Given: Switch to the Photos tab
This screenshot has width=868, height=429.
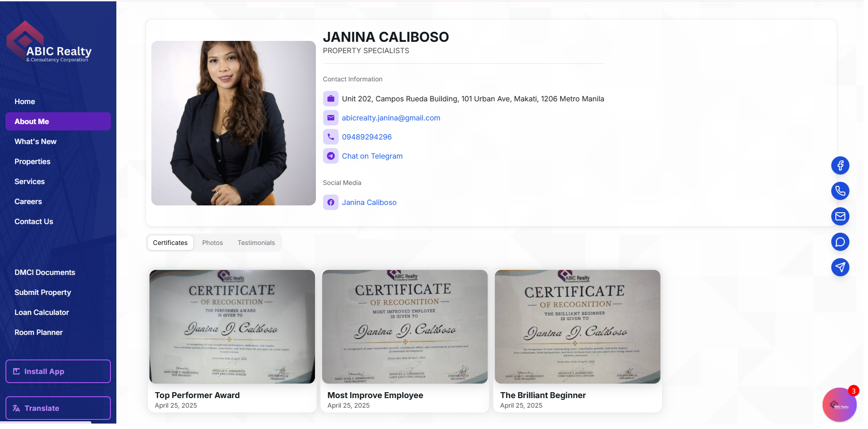Looking at the screenshot, I should click(x=212, y=243).
